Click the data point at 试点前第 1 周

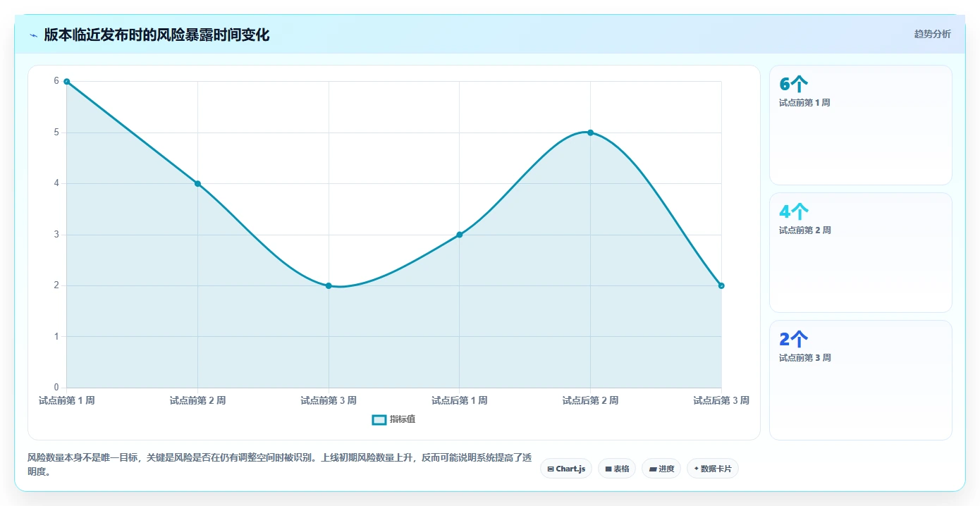pyautogui.click(x=66, y=82)
